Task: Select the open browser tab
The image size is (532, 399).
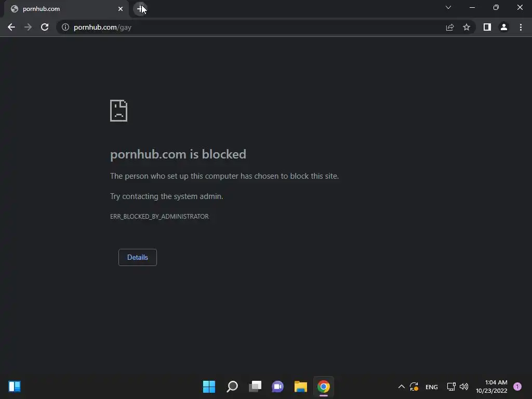Action: click(x=66, y=9)
